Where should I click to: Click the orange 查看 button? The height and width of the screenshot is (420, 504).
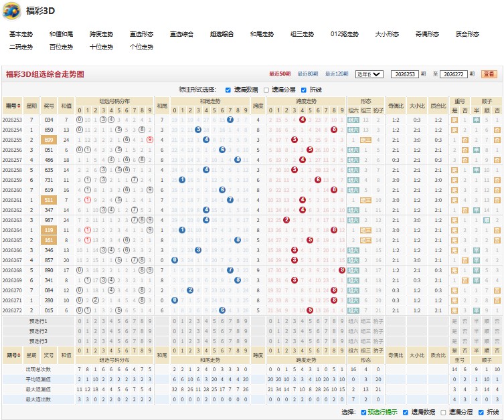click(x=489, y=74)
